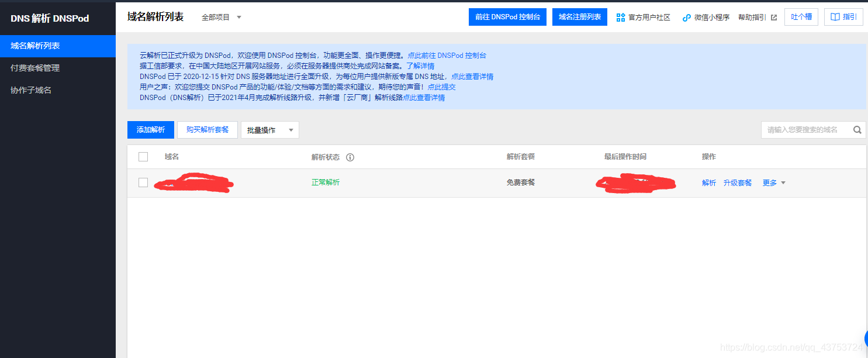Click the 域名 column header
The height and width of the screenshot is (358, 868).
(172, 157)
